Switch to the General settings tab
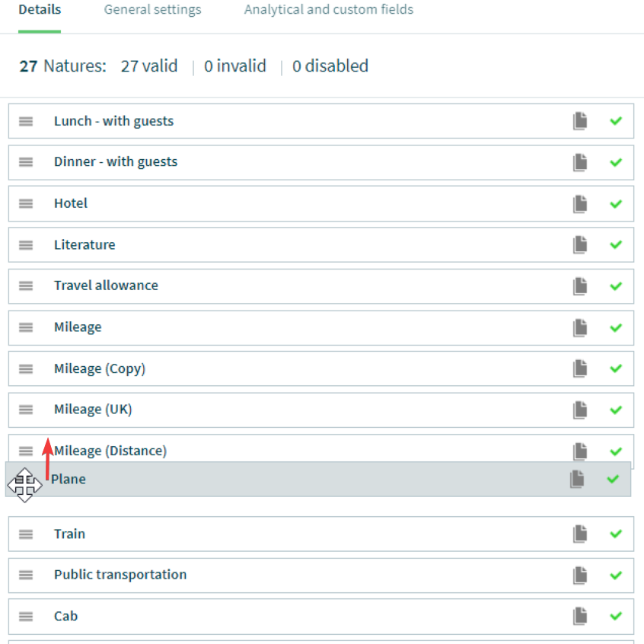The width and height of the screenshot is (644, 644). pos(152,9)
